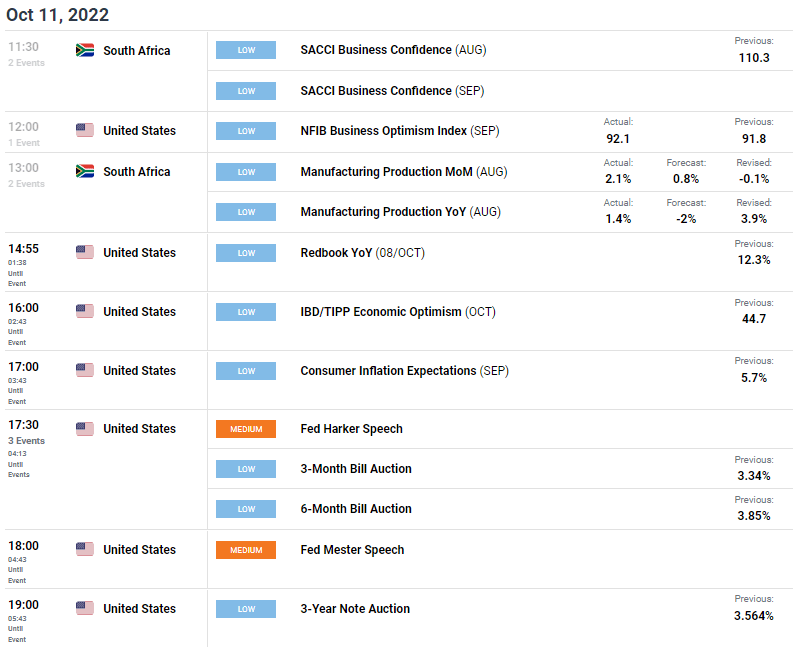The width and height of the screenshot is (793, 652).
Task: Click the United States flag at 14:55
Action: coord(84,252)
